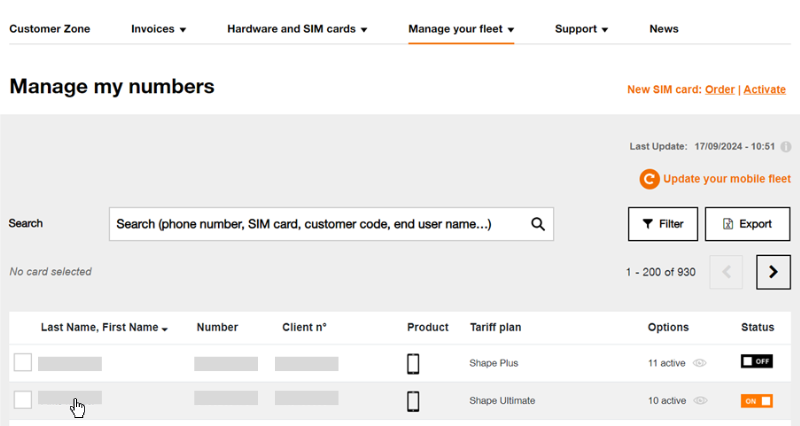The height and width of the screenshot is (426, 800).
Task: Click the Last Update info icon
Action: (x=786, y=147)
